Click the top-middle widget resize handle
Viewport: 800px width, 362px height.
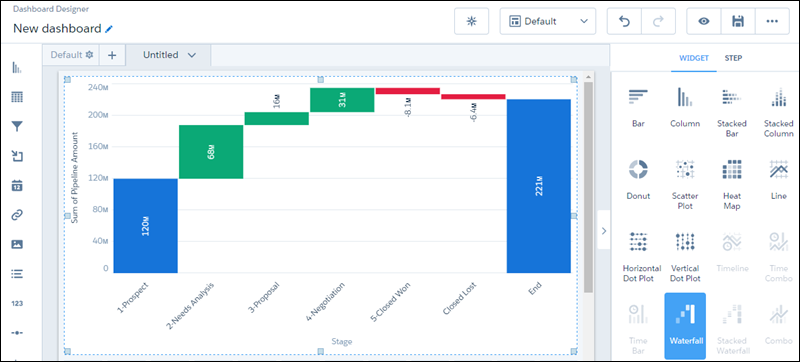(x=321, y=79)
